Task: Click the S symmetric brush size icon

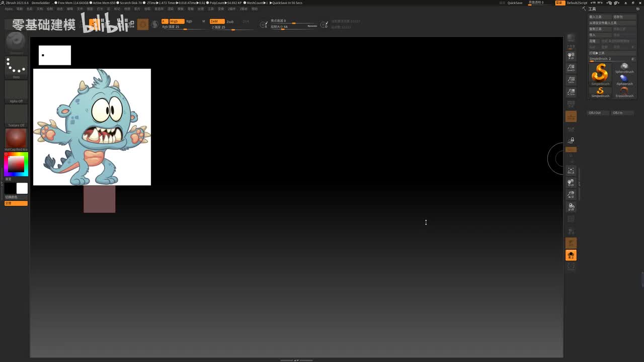Action: pos(264,24)
